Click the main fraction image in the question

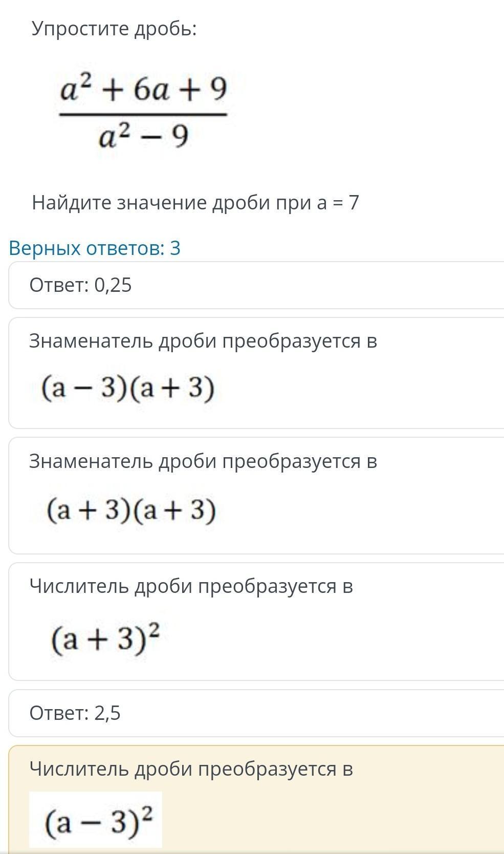click(x=143, y=113)
